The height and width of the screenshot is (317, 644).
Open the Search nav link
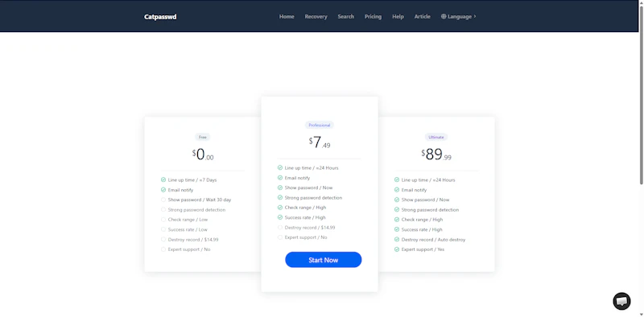(346, 17)
